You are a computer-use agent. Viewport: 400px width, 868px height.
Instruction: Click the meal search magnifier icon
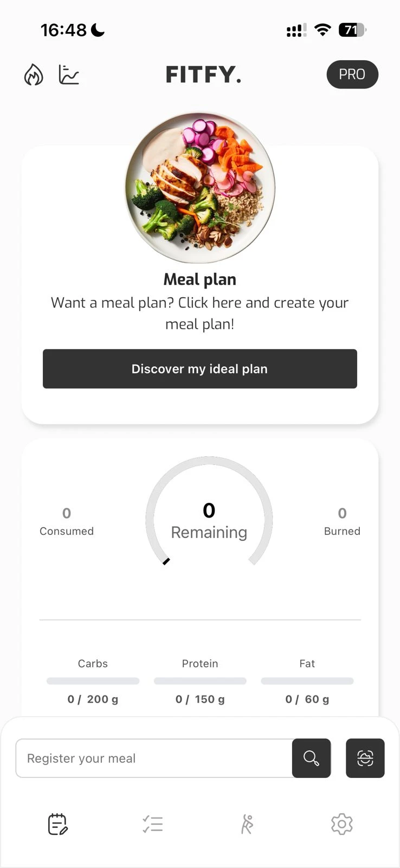point(311,758)
